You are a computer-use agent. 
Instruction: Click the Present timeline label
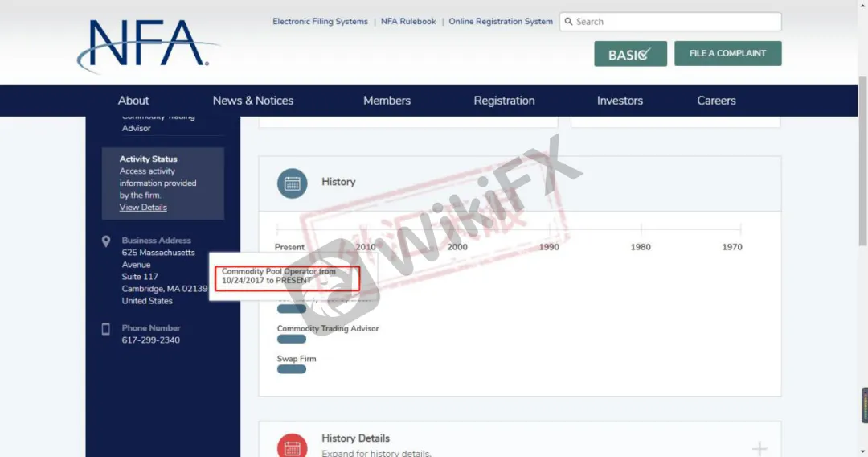(289, 247)
